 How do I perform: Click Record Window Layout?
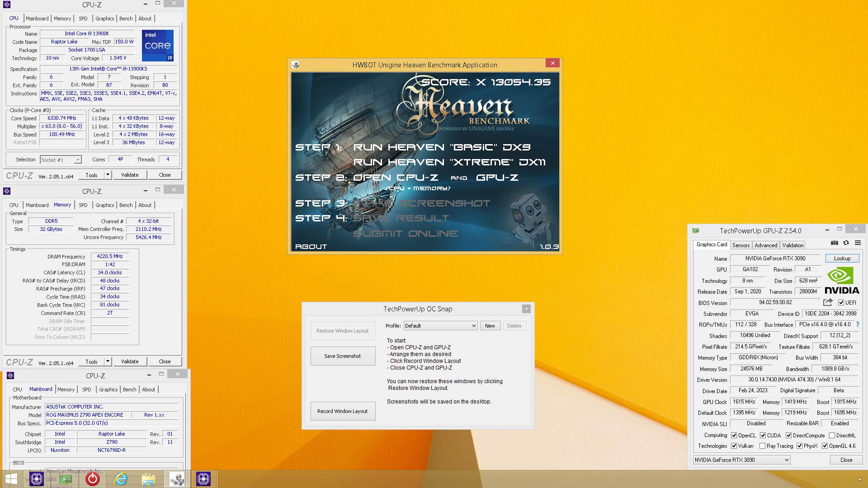tap(343, 411)
